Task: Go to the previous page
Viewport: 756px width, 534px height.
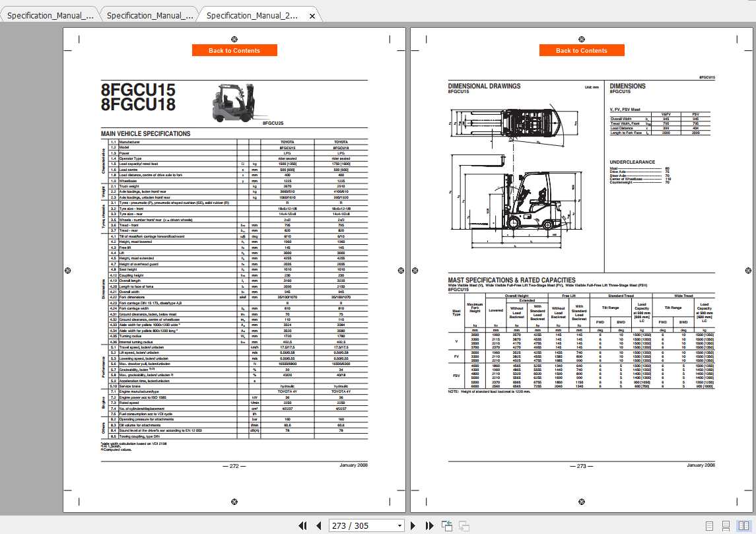Action: pyautogui.click(x=319, y=525)
